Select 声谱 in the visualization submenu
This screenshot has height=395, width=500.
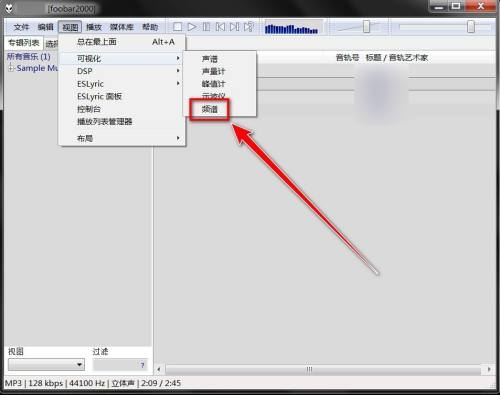[x=220, y=59]
